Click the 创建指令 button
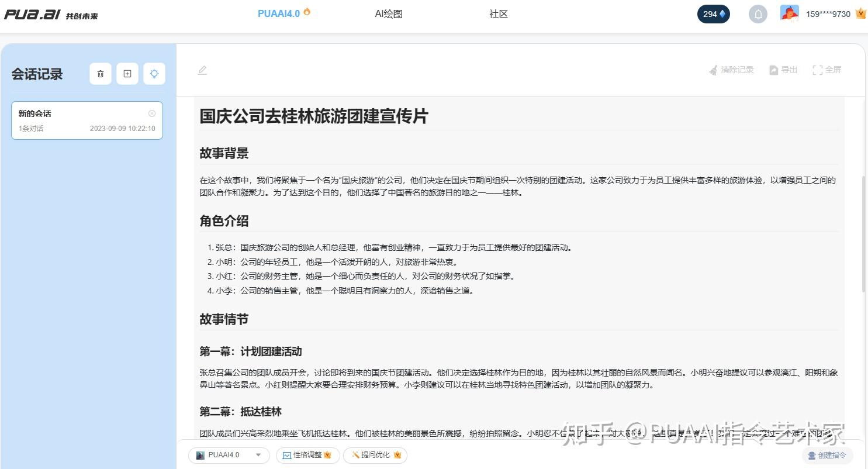The image size is (868, 469). [x=827, y=456]
